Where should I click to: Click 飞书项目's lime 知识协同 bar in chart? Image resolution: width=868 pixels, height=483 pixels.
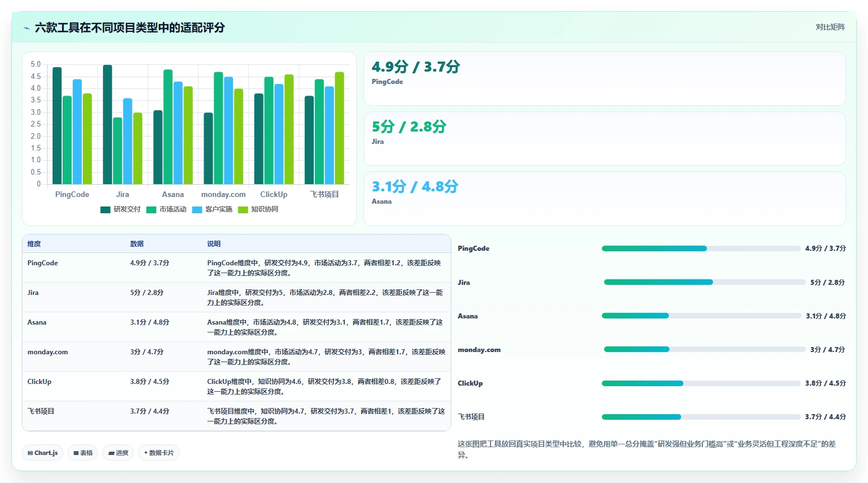point(339,128)
